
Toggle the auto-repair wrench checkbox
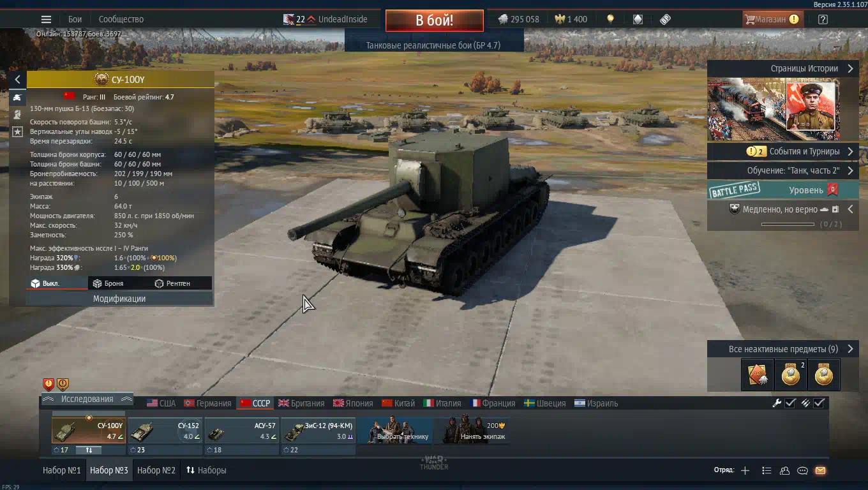[790, 403]
